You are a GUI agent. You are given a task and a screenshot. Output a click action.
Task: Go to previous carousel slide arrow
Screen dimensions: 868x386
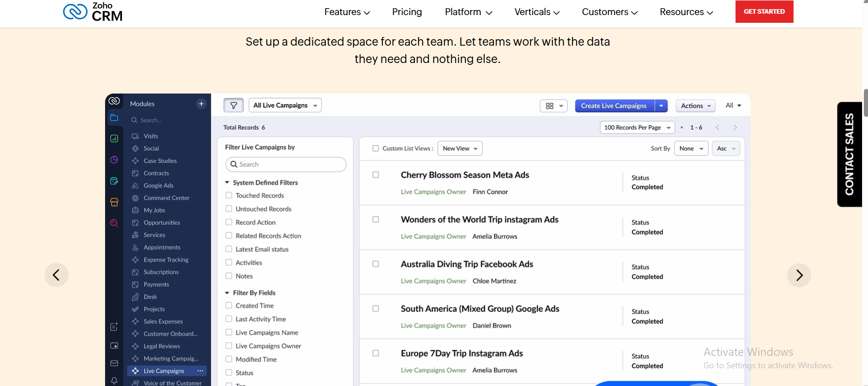pos(56,275)
